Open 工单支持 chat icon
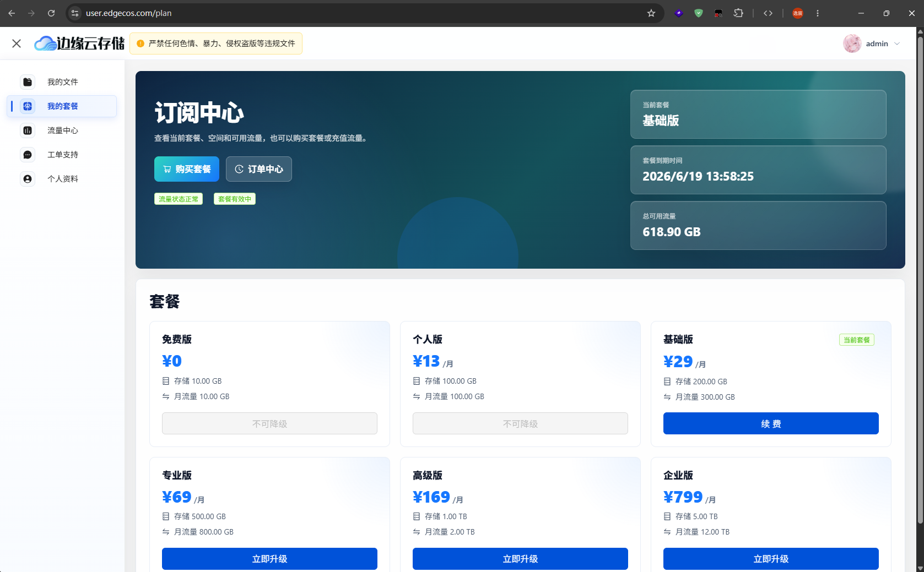Image resolution: width=924 pixels, height=572 pixels. point(28,155)
